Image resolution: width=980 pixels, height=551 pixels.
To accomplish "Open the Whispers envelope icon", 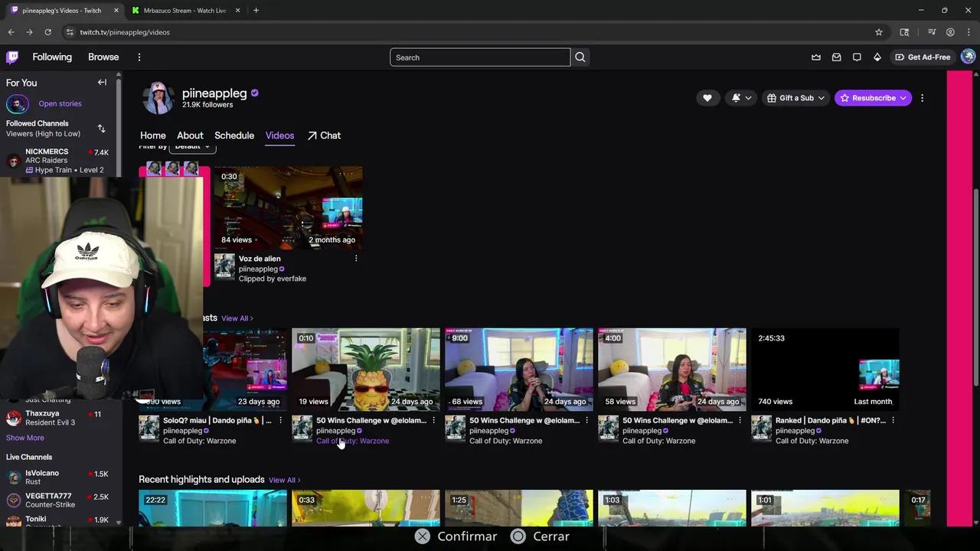I will pyautogui.click(x=836, y=57).
